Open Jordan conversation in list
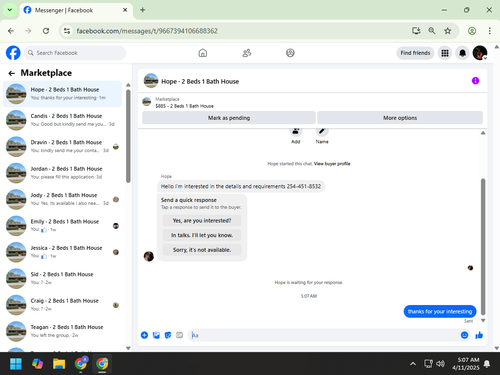500x375 pixels. tap(62, 173)
